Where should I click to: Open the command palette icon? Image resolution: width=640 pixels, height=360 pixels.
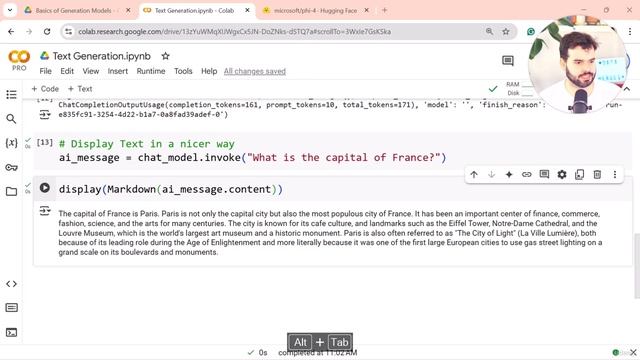[x=11, y=308]
